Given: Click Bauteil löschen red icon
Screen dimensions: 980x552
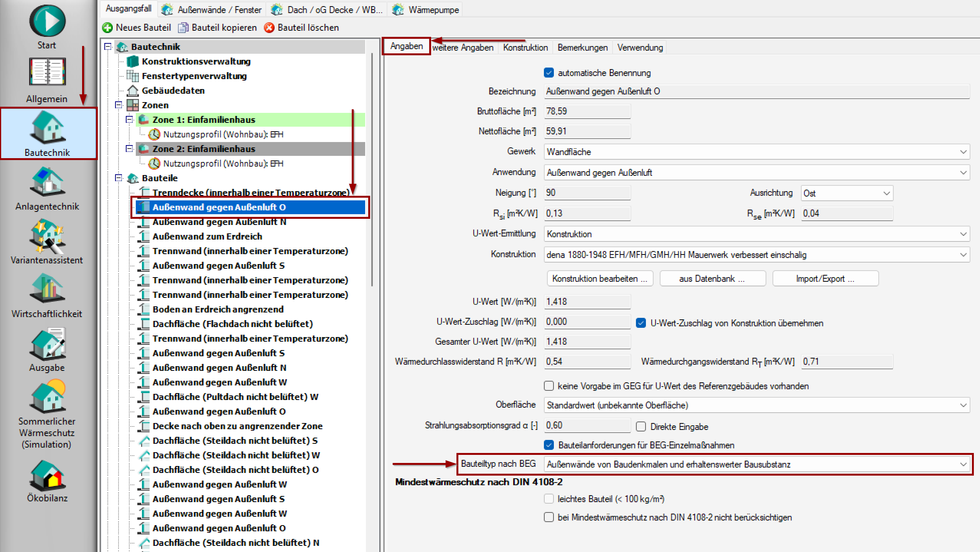Looking at the screenshot, I should click(269, 28).
